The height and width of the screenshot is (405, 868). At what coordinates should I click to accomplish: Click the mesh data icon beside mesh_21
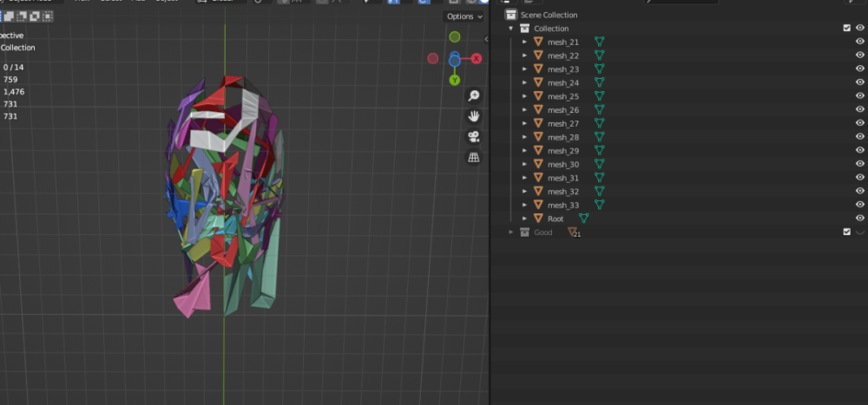(599, 42)
